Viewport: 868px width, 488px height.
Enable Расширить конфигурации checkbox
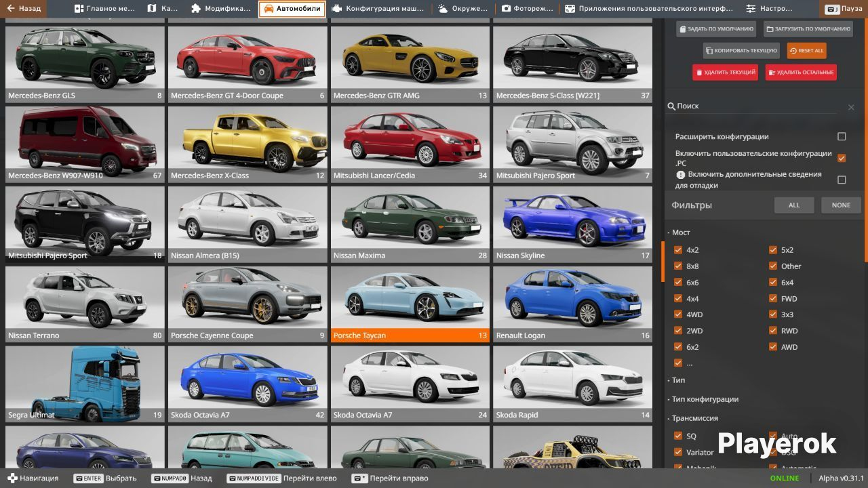pos(842,136)
